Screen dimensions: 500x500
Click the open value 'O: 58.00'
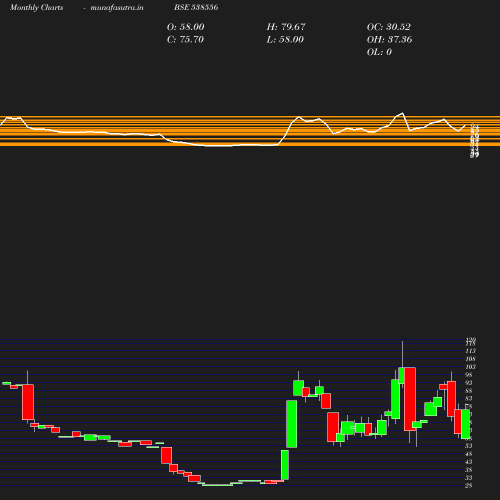click(185, 27)
